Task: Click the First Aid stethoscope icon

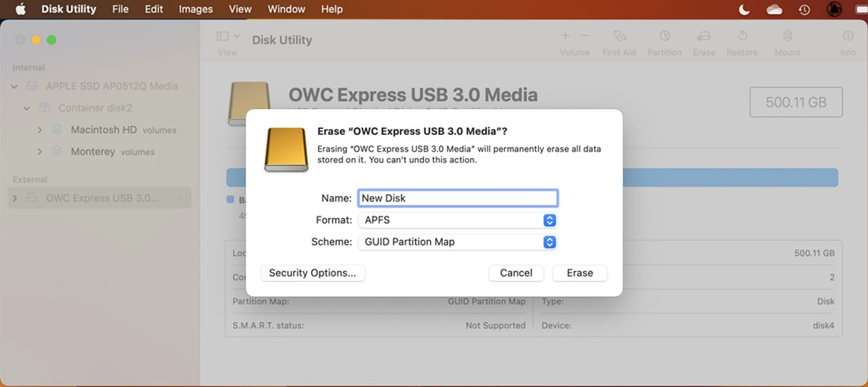Action: (619, 36)
